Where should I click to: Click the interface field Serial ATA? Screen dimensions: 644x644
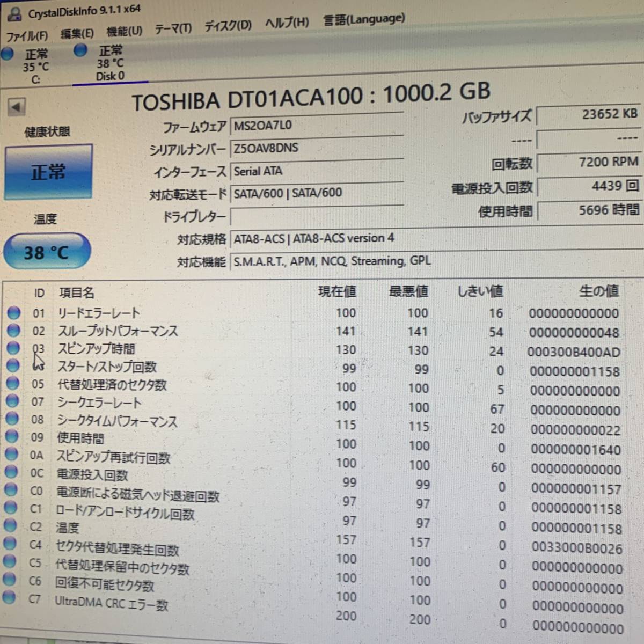317,171
